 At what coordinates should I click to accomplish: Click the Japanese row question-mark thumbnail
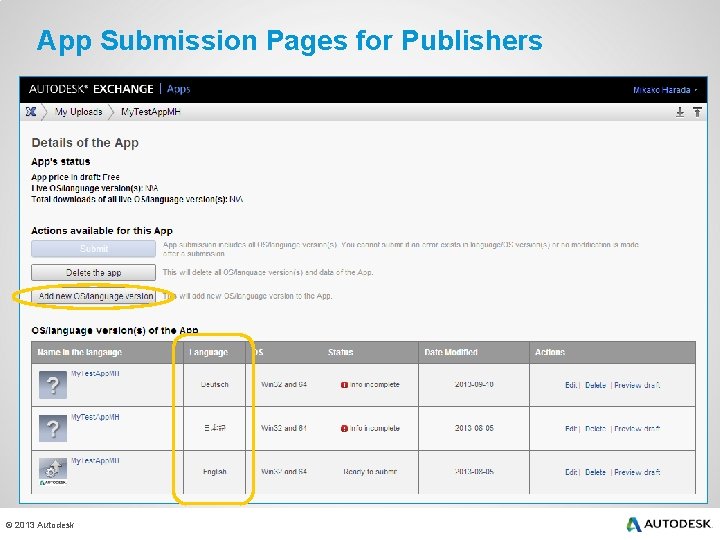click(53, 428)
